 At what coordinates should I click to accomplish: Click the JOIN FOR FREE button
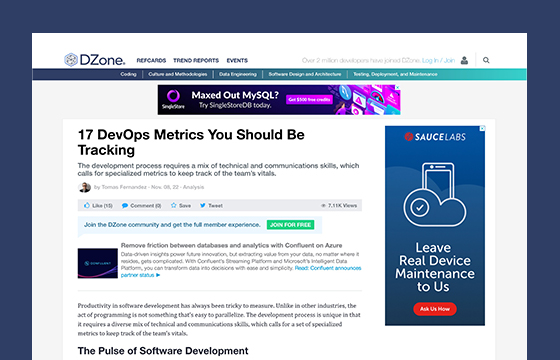pos(290,225)
